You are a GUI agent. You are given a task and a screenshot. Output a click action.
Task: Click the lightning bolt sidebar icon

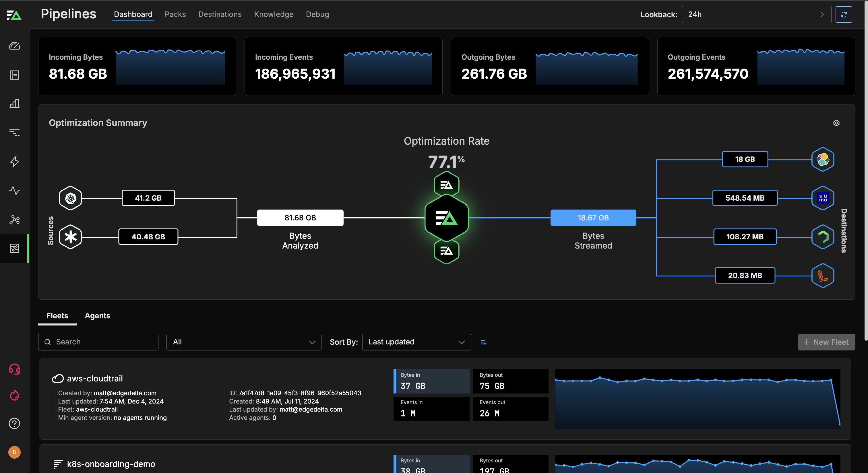point(14,162)
